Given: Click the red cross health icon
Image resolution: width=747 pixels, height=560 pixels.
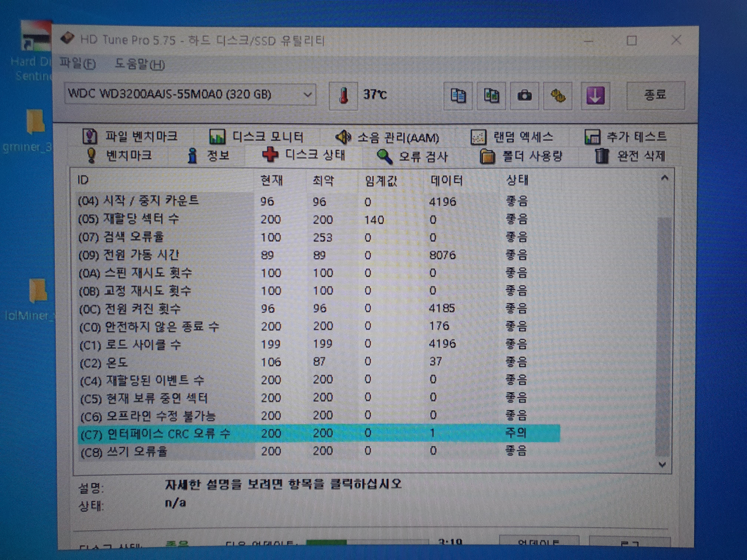Looking at the screenshot, I should pyautogui.click(x=270, y=155).
